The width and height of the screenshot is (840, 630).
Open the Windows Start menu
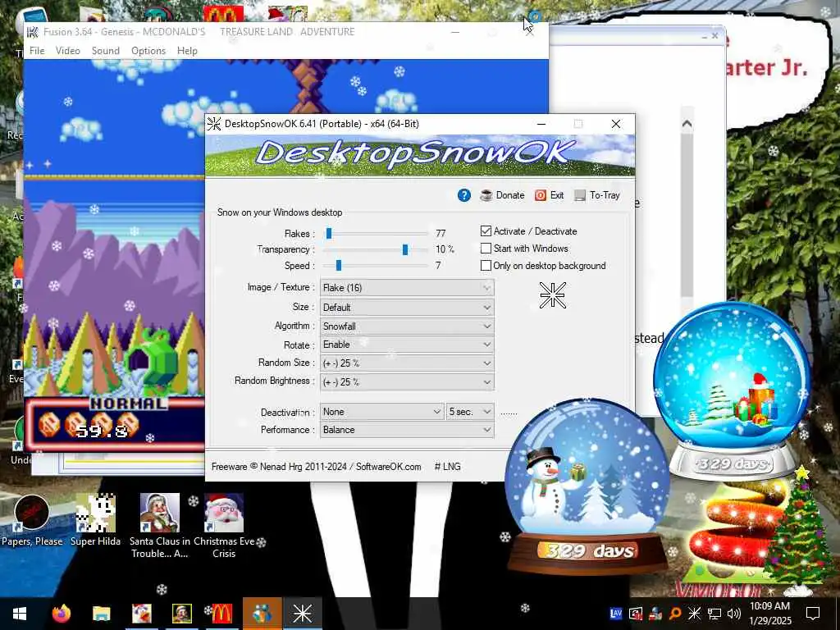(x=20, y=614)
